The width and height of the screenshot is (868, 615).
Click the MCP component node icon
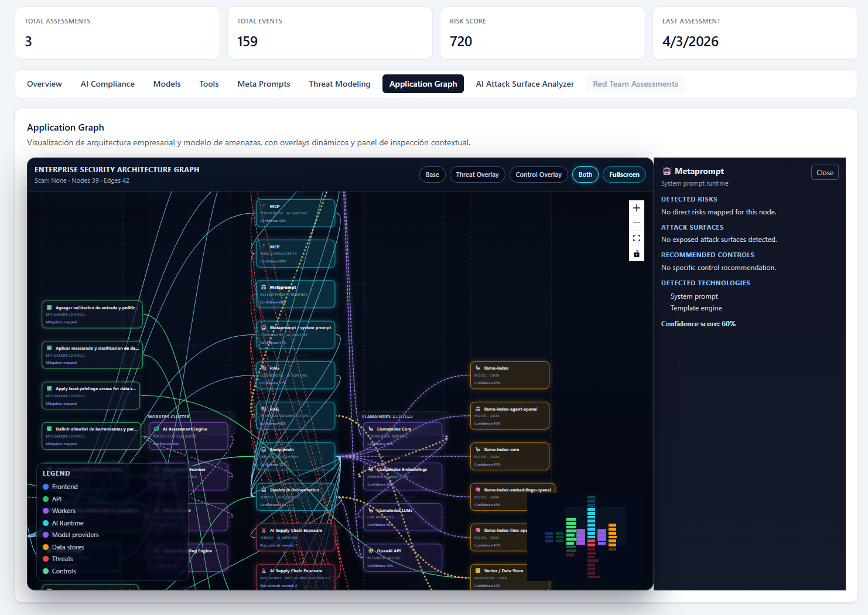(x=263, y=206)
